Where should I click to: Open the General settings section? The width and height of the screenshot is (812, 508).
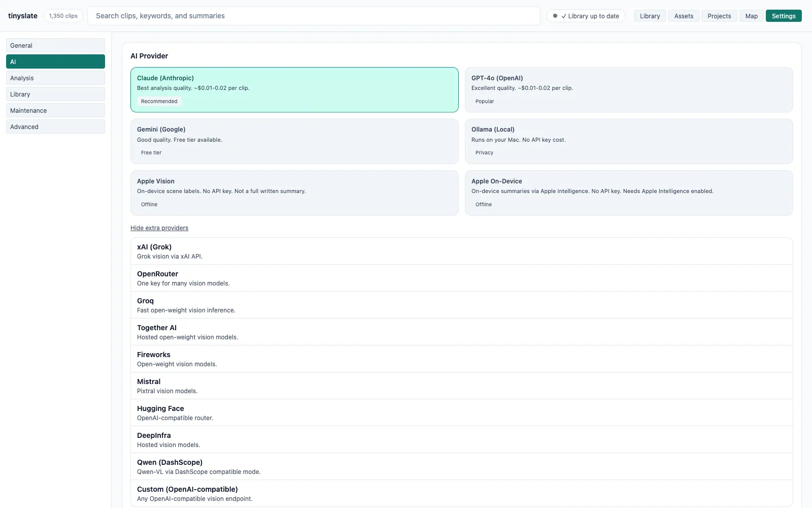(55, 45)
